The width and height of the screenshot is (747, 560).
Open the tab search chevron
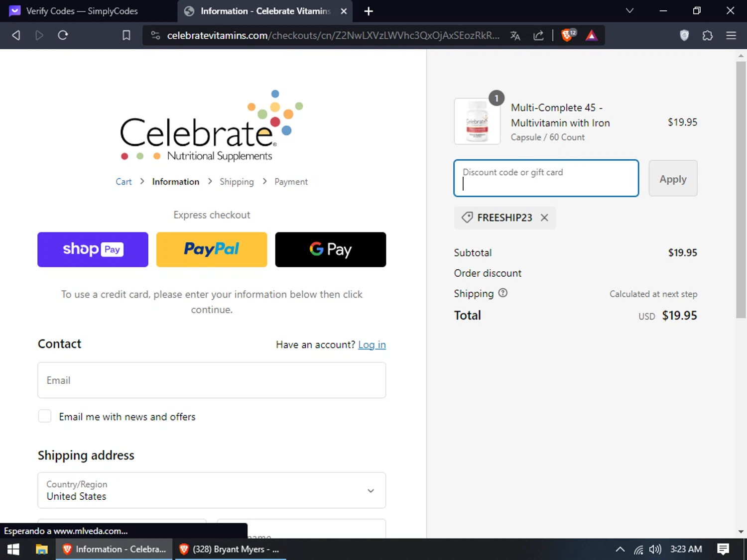[x=629, y=10]
